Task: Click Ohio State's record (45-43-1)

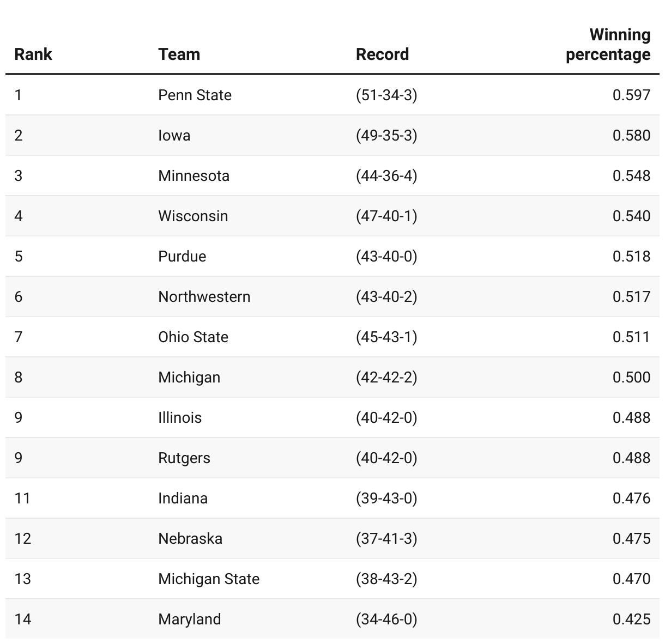Action: coord(386,337)
